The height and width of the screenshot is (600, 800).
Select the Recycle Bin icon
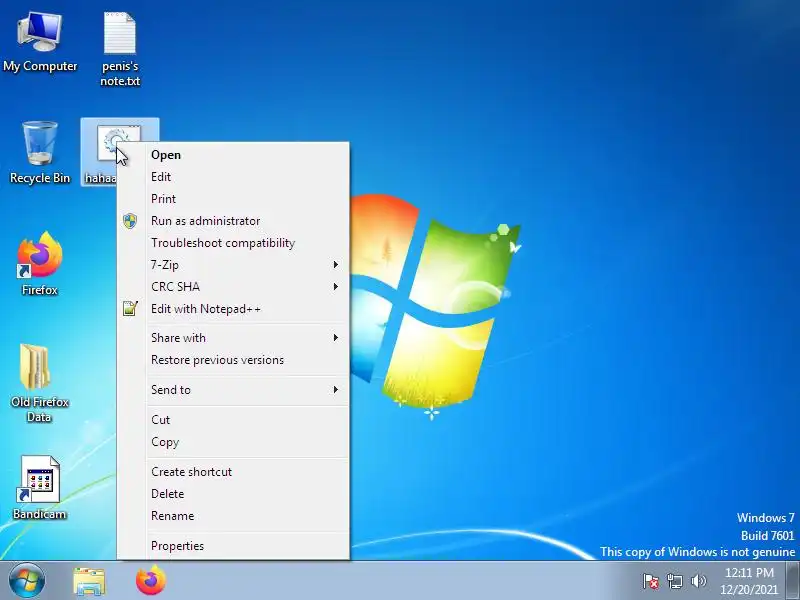40,152
